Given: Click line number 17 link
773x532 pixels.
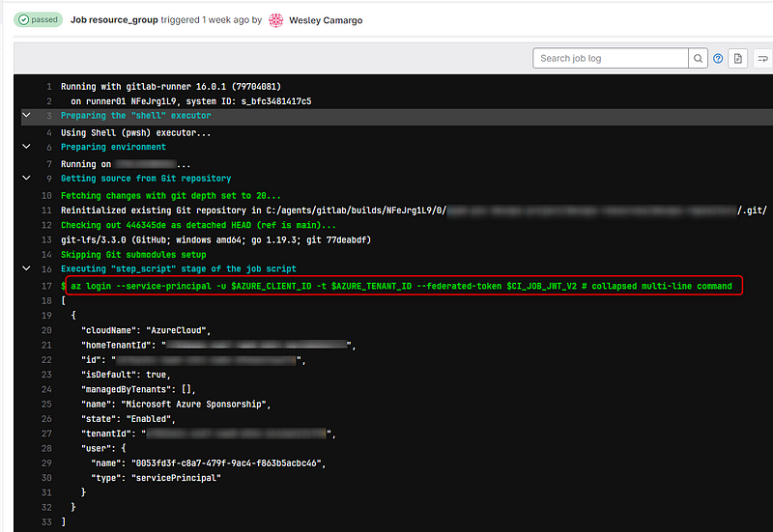Looking at the screenshot, I should pos(46,286).
